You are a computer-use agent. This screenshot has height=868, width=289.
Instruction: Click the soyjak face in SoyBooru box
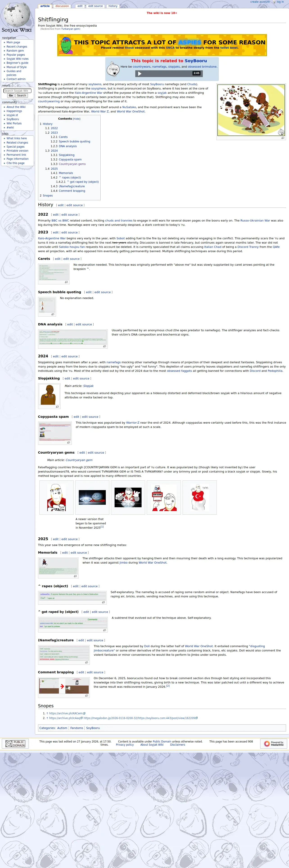tap(113, 69)
